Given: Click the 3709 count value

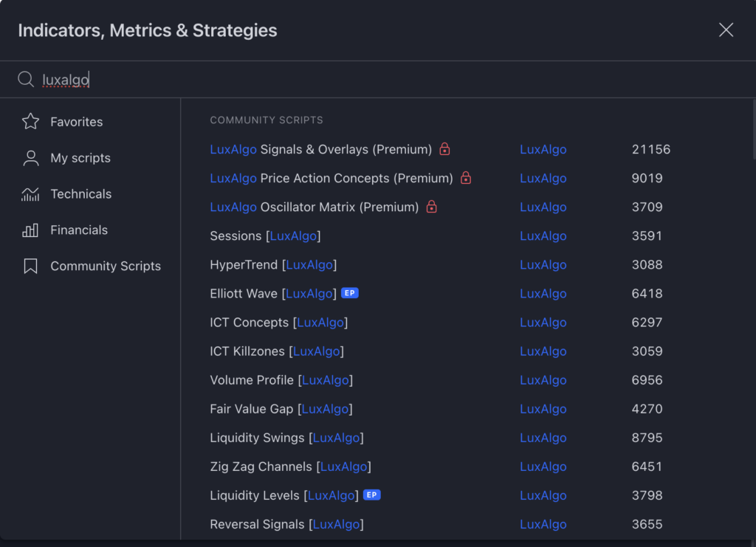Looking at the screenshot, I should (x=647, y=207).
